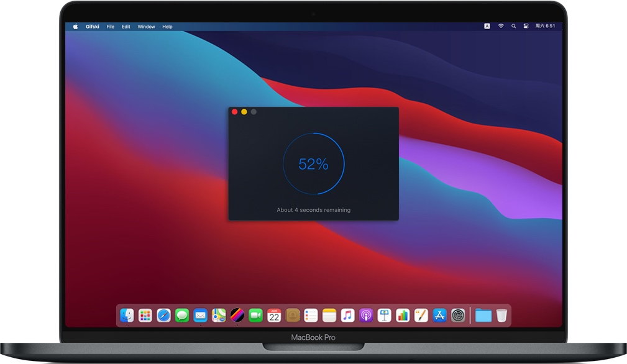Open the File menu
The height and width of the screenshot is (364, 627).
[111, 27]
